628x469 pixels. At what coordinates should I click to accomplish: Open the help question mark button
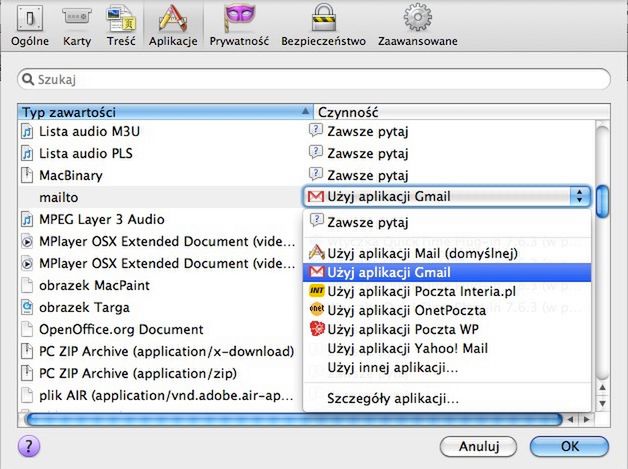coord(29,446)
